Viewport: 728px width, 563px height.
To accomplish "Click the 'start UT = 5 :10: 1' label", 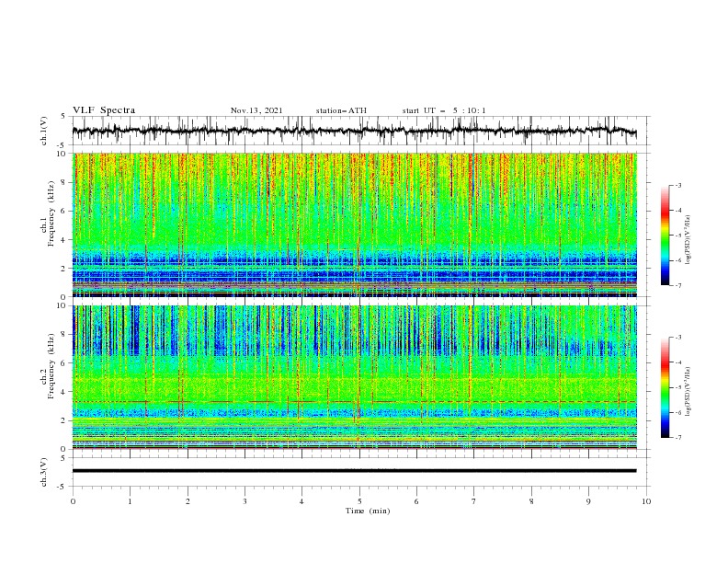I will tap(444, 110).
